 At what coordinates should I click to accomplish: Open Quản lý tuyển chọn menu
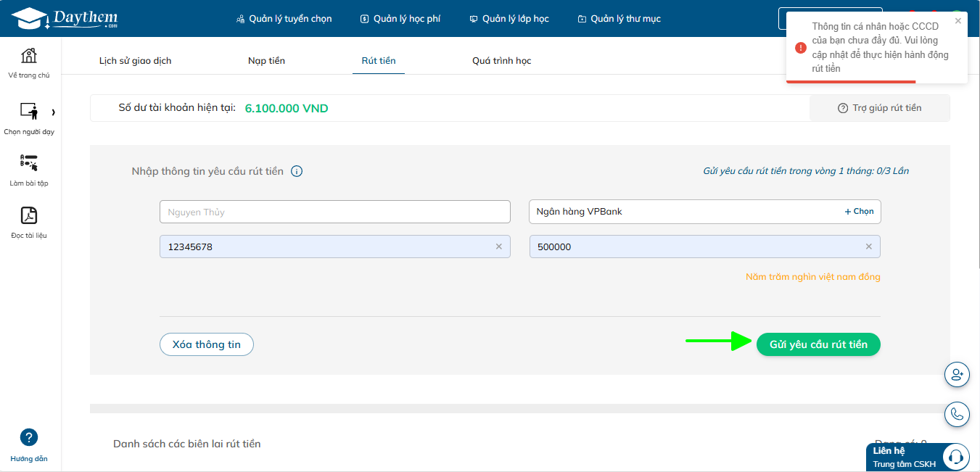tap(284, 19)
